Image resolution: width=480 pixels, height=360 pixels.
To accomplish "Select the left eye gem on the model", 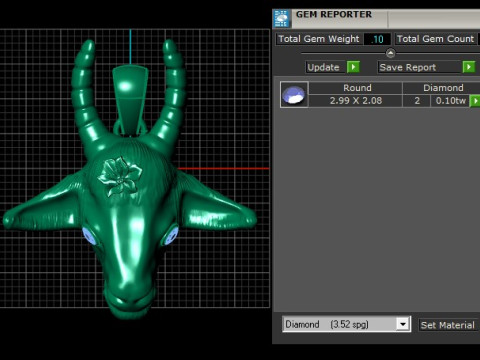I will pyautogui.click(x=89, y=236).
